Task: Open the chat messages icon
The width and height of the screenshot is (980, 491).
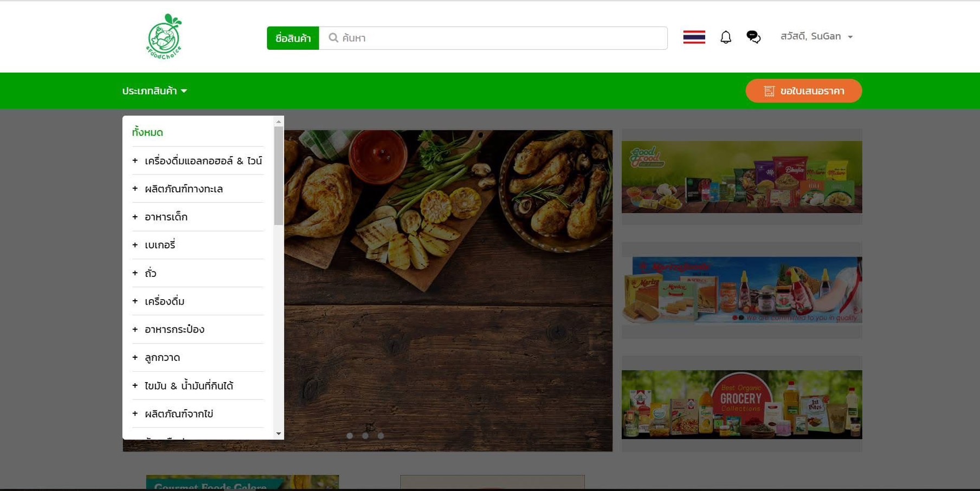Action: click(x=753, y=37)
